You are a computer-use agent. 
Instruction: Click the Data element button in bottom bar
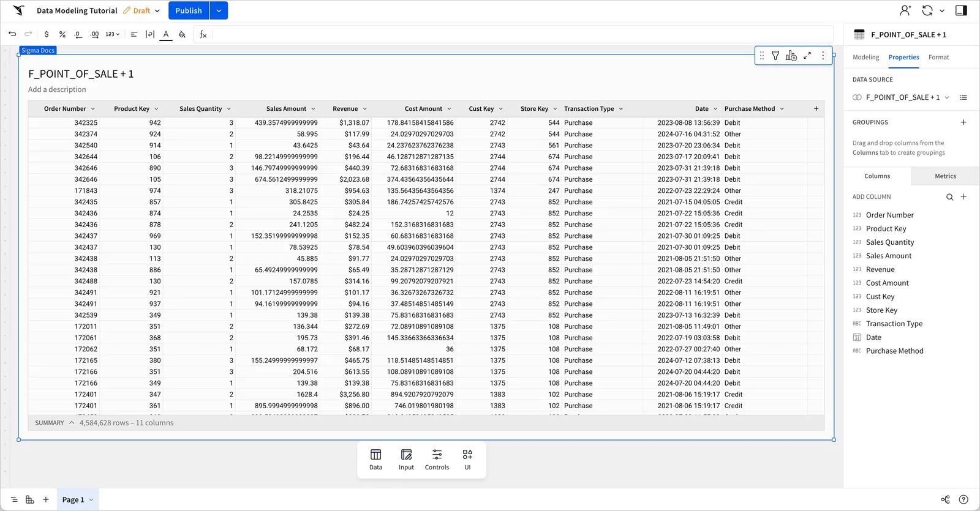point(376,460)
